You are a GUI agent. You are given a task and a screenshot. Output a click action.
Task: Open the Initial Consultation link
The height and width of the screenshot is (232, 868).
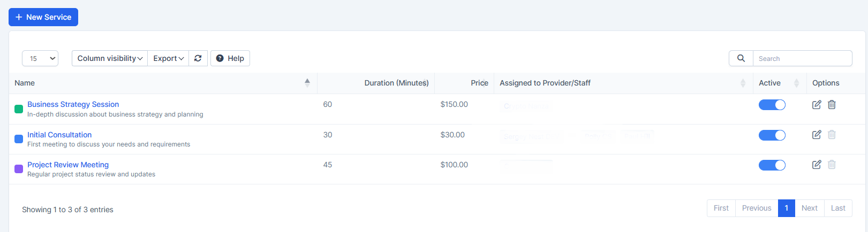(x=59, y=135)
